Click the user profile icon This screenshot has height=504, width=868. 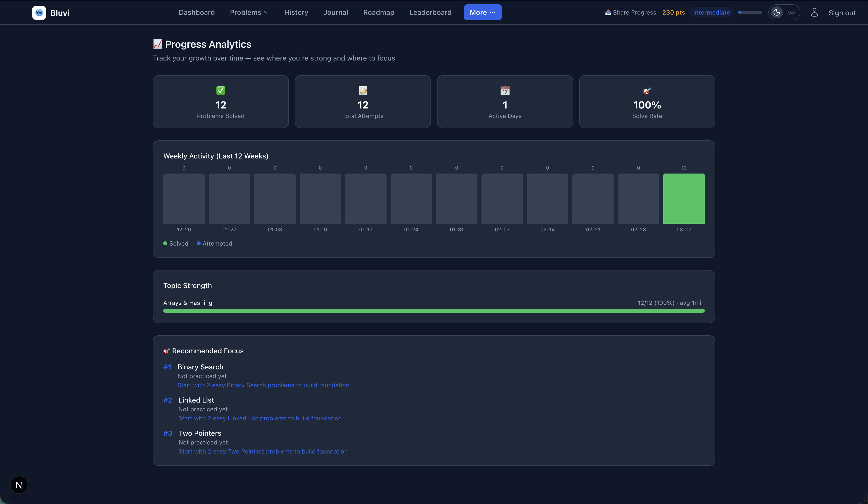pyautogui.click(x=815, y=12)
